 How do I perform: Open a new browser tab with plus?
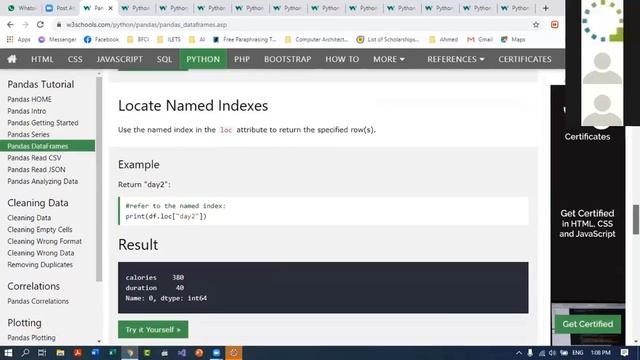point(545,8)
